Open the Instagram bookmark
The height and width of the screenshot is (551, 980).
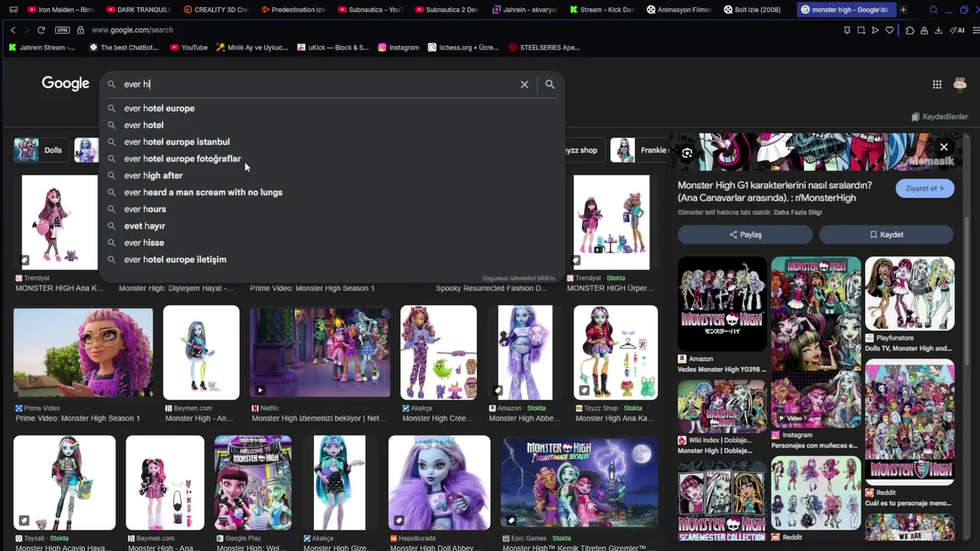(398, 47)
